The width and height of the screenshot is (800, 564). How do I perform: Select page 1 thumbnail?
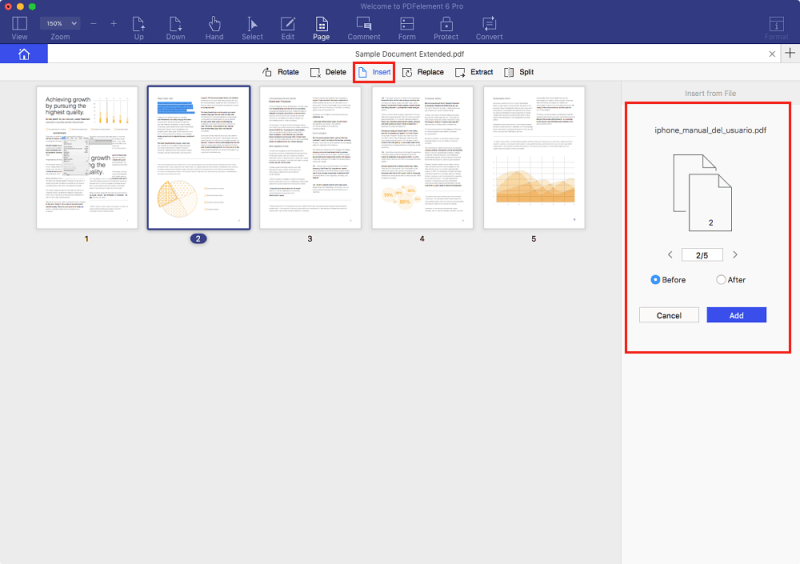87,157
